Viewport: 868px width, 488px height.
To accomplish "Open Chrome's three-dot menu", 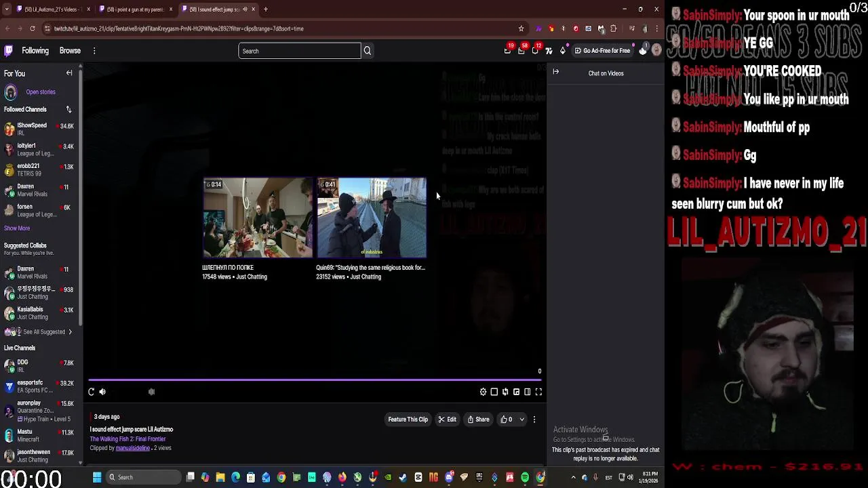I will tap(656, 28).
